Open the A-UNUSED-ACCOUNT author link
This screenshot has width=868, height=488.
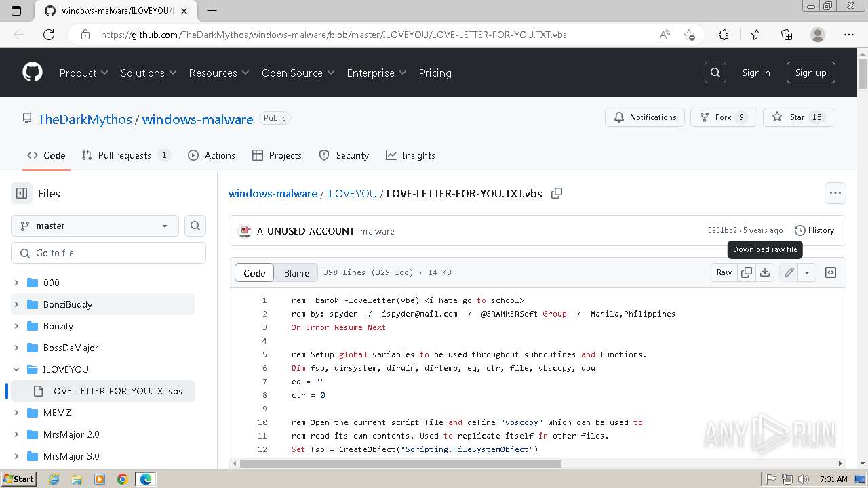click(x=305, y=231)
